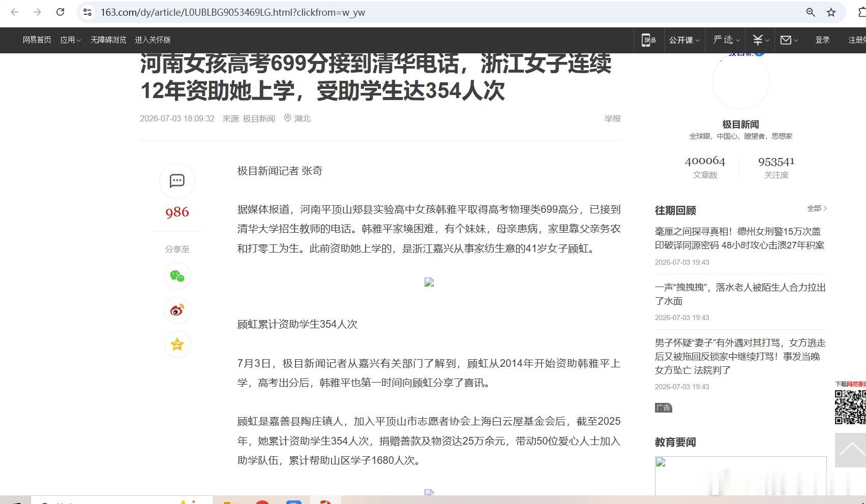Click the back-to-top arrow button
Viewport: 866px width, 504px height.
[x=851, y=450]
